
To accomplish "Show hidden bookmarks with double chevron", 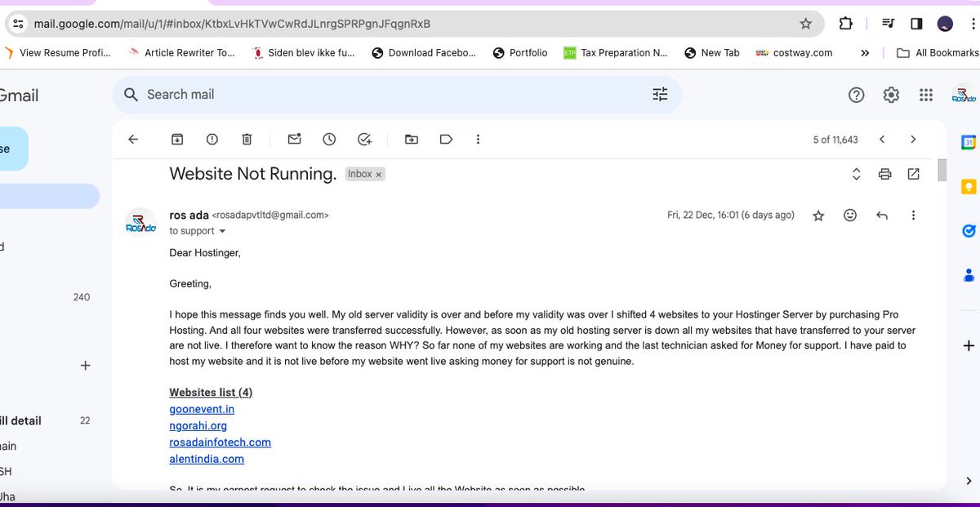I will pos(865,52).
